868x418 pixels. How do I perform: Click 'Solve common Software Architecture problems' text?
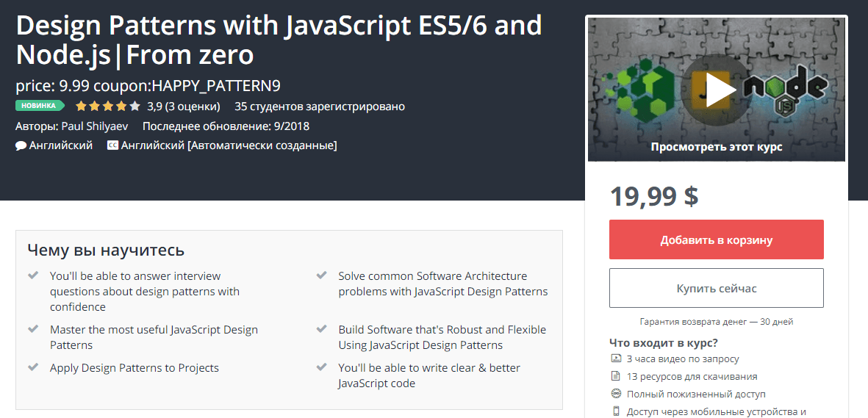click(x=443, y=284)
